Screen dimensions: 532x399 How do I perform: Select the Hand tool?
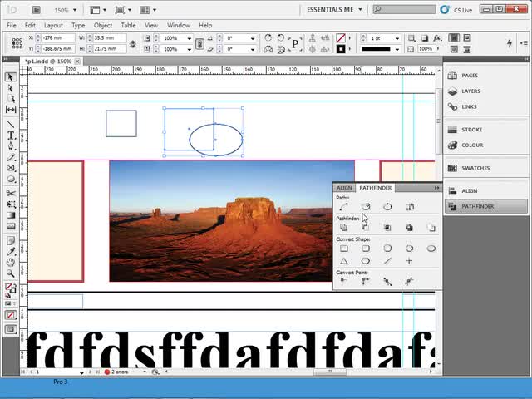[x=11, y=263]
